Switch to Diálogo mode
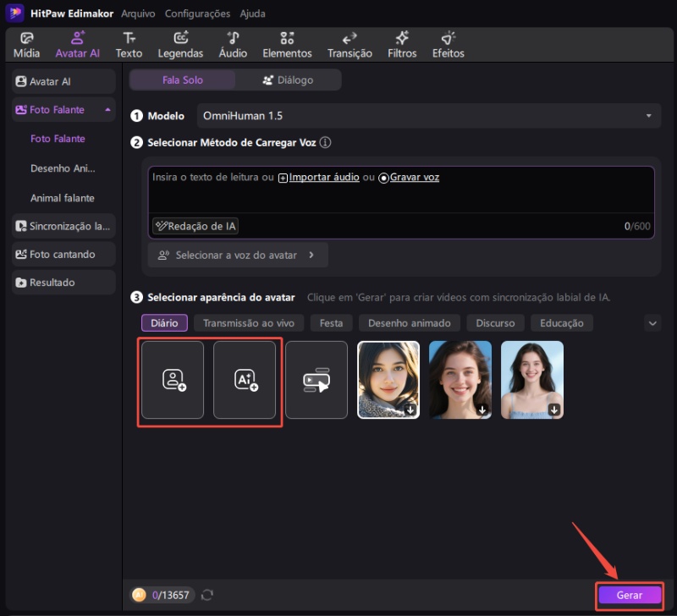This screenshot has height=616, width=677. (288, 80)
